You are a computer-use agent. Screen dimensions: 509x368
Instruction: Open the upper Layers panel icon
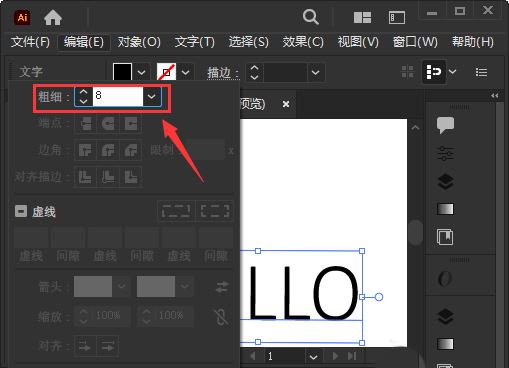(445, 182)
